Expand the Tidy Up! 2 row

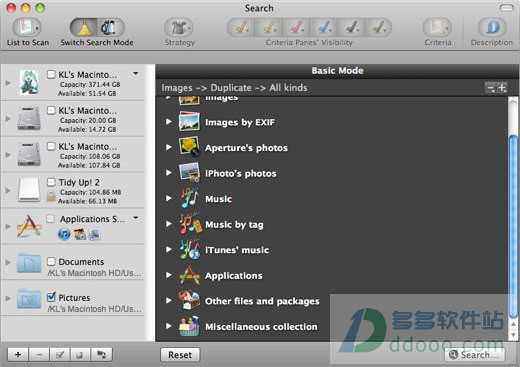coord(8,191)
